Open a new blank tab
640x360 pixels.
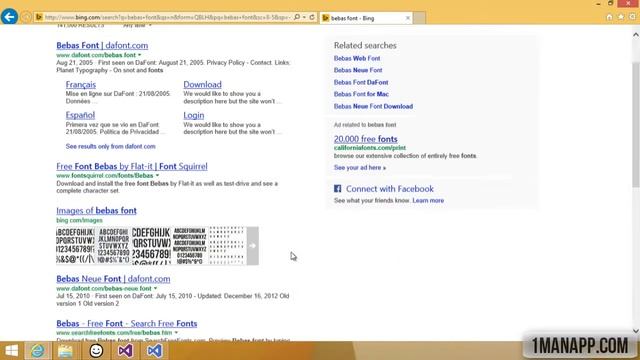419,18
